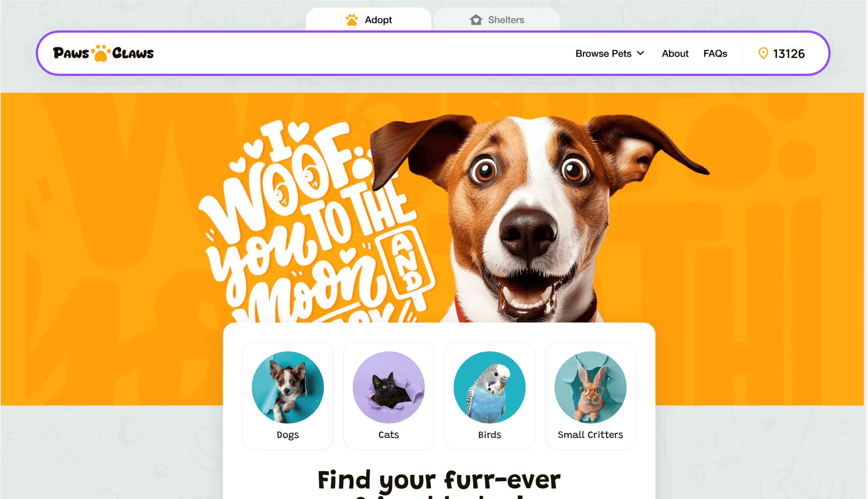Click the house icon on Shelters tab
Screen dimensions: 868x499
coord(476,20)
